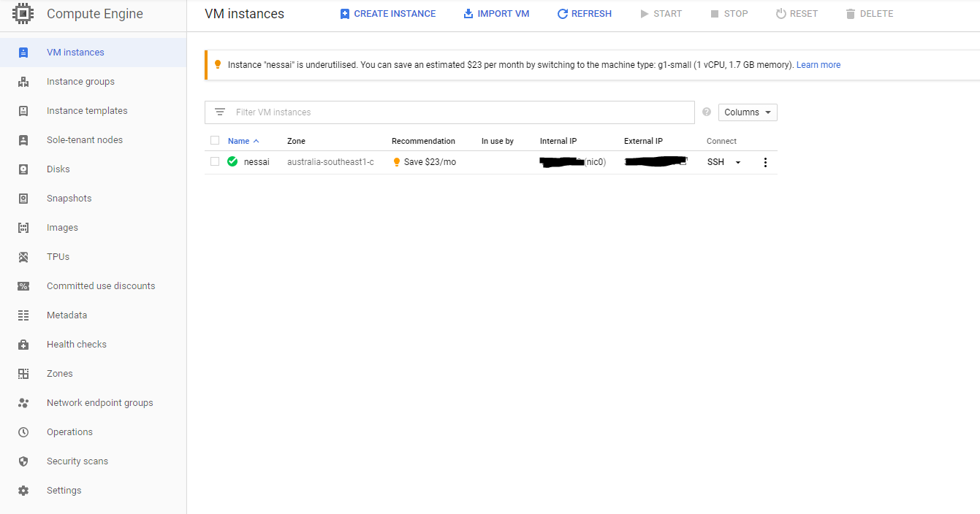The width and height of the screenshot is (980, 514).
Task: Open Committed use discounts in the sidebar
Action: pyautogui.click(x=101, y=286)
